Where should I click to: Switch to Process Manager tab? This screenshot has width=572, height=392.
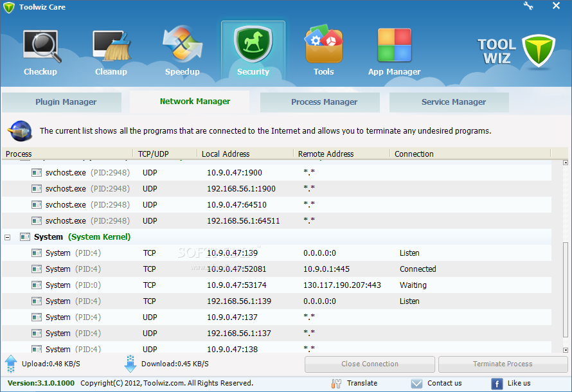click(x=320, y=102)
